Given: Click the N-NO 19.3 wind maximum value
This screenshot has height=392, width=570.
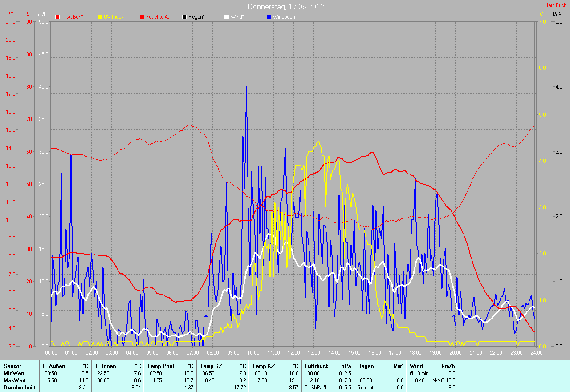Looking at the screenshot, I should tap(444, 380).
